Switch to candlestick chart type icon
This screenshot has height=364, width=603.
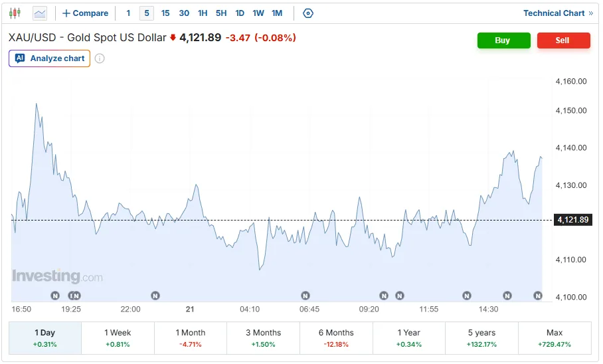[x=15, y=13]
